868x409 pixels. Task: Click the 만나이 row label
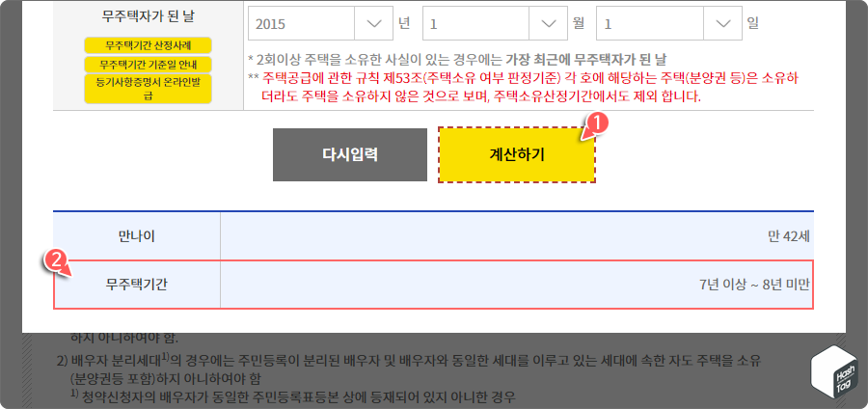click(137, 237)
